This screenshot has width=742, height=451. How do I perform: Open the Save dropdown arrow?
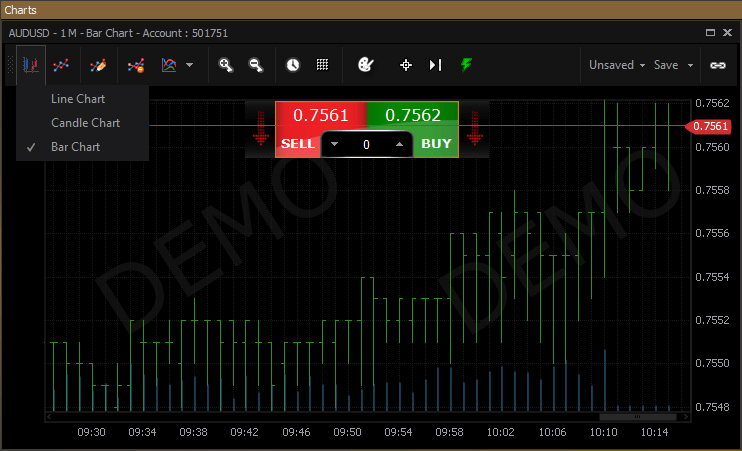click(x=690, y=65)
